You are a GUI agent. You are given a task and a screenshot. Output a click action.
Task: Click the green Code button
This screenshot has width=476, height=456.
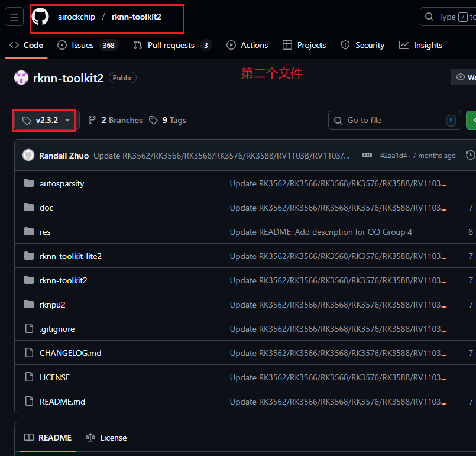pyautogui.click(x=471, y=120)
